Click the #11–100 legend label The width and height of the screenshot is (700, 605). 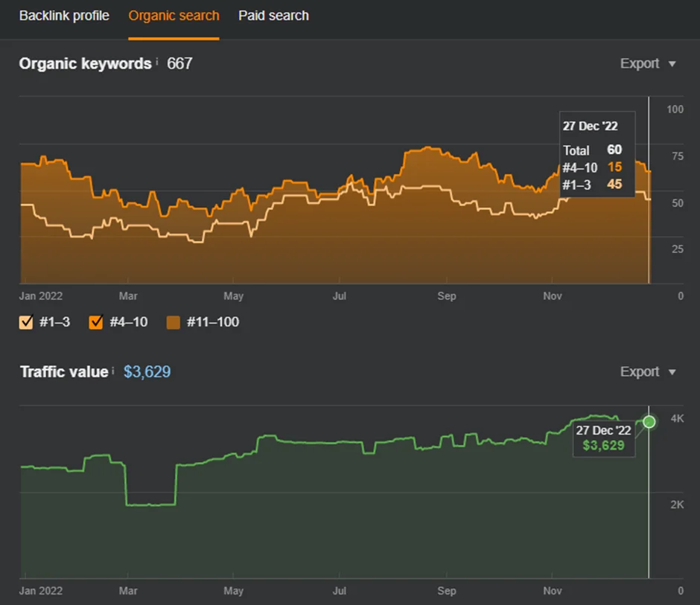213,322
